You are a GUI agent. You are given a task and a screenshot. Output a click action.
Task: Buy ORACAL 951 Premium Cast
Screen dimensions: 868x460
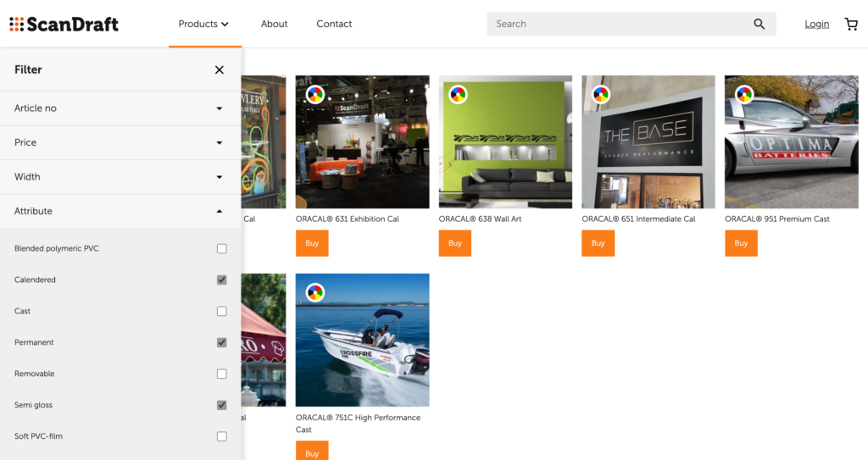[741, 243]
